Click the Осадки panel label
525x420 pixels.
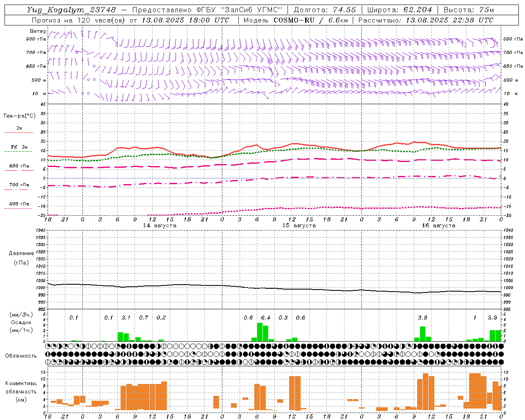[21, 322]
